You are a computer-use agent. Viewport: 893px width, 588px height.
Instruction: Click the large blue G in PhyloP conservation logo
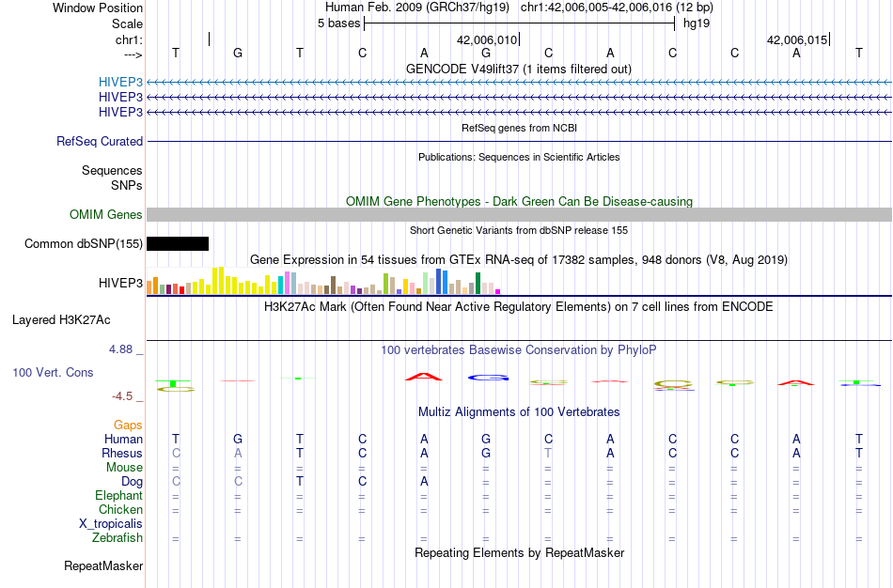(488, 378)
